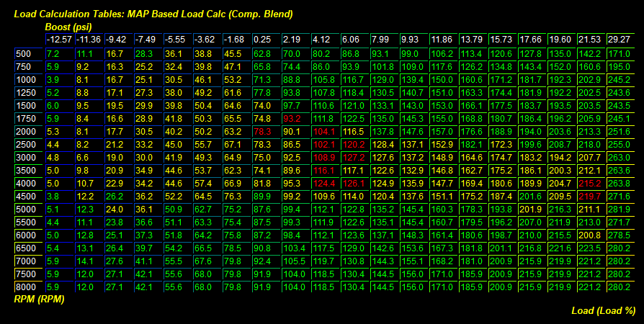Click the 500 RPM row header

(24, 54)
